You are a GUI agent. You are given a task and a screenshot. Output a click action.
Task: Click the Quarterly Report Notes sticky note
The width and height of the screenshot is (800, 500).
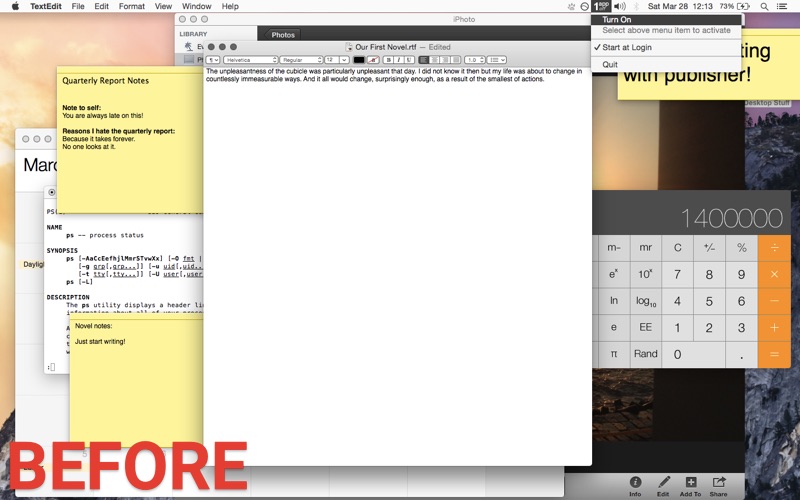(x=130, y=140)
